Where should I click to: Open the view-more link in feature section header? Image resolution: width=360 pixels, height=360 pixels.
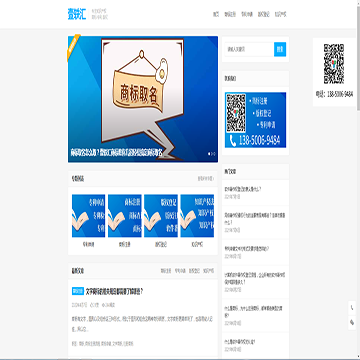[x=206, y=179]
